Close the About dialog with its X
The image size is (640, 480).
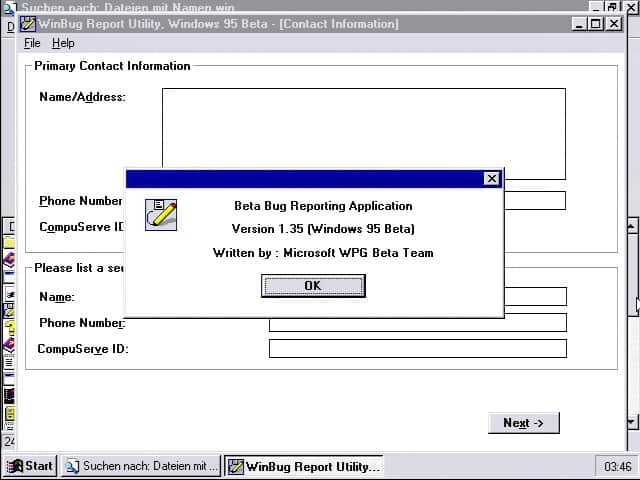pyautogui.click(x=492, y=179)
